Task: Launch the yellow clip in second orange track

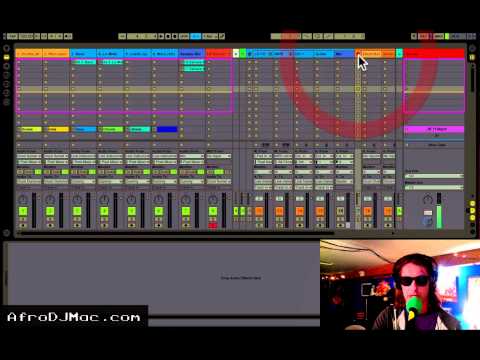Action: click(56, 129)
